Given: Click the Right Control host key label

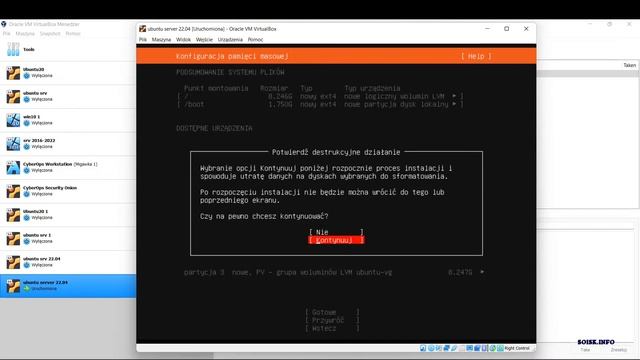Looking at the screenshot, I should (x=517, y=348).
